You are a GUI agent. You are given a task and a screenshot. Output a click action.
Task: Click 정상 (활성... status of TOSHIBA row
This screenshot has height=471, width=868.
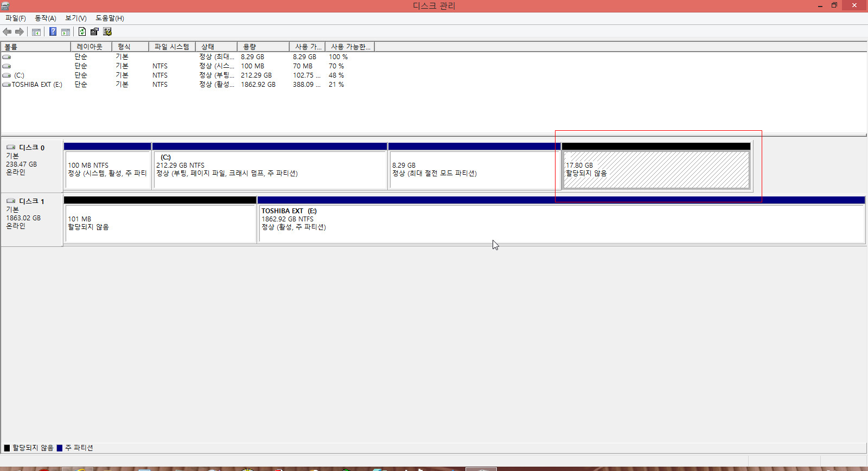pyautogui.click(x=216, y=85)
